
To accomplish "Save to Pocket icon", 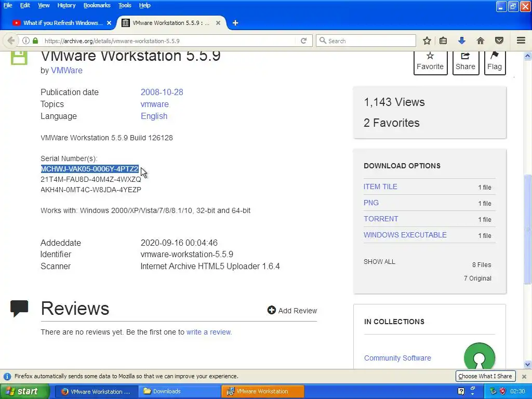I will [499, 41].
